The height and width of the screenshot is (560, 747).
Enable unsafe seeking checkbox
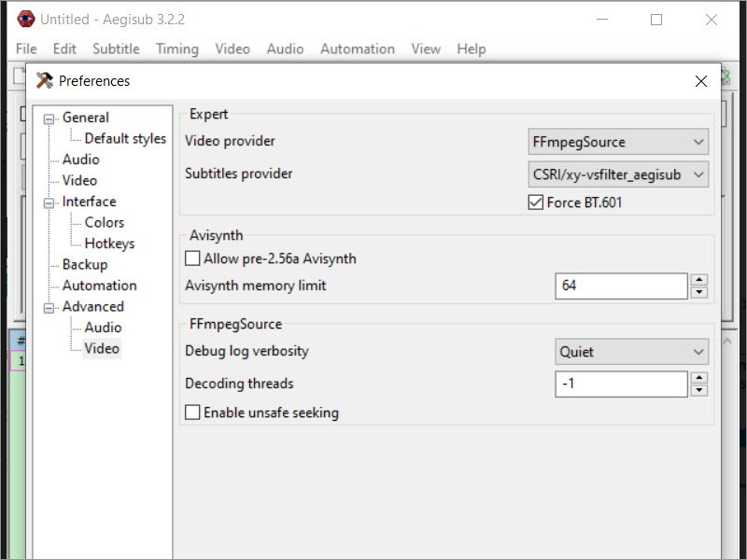[x=193, y=413]
